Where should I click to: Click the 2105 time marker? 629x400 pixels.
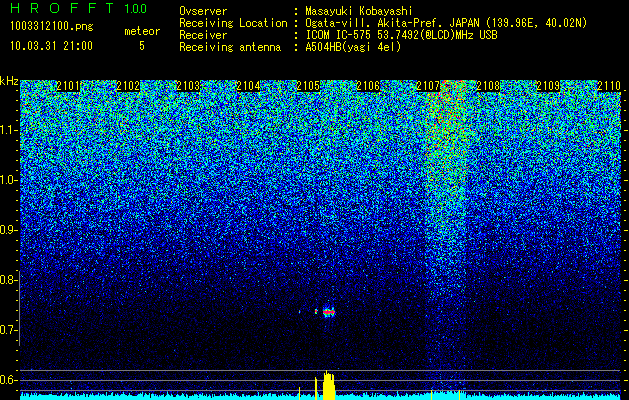tap(308, 86)
